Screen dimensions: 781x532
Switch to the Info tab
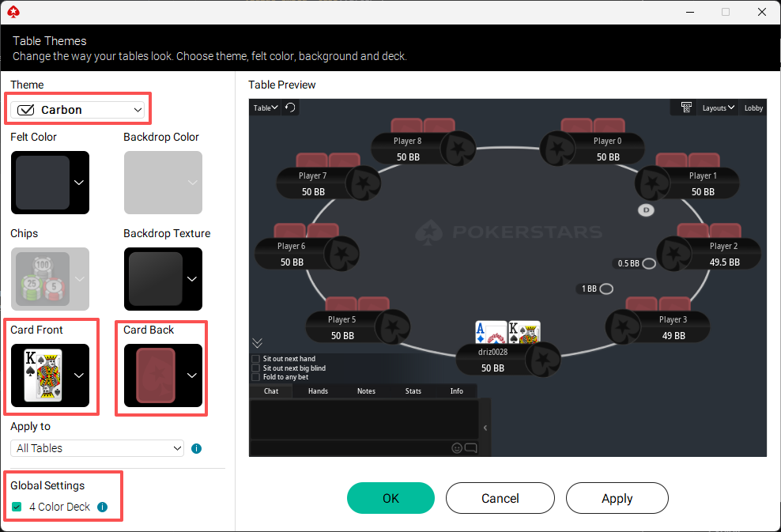coord(457,391)
